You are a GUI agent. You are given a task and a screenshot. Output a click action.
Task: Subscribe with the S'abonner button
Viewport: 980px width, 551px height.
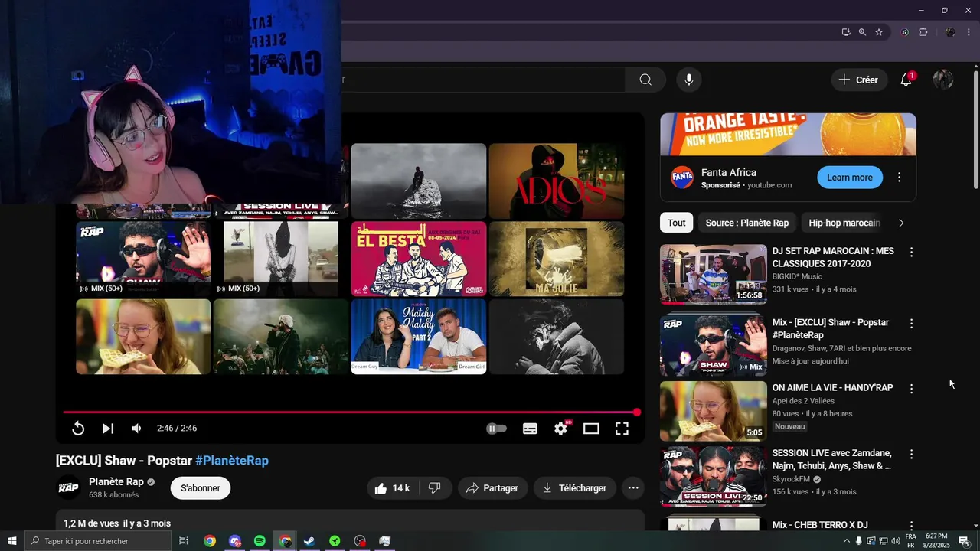(201, 488)
